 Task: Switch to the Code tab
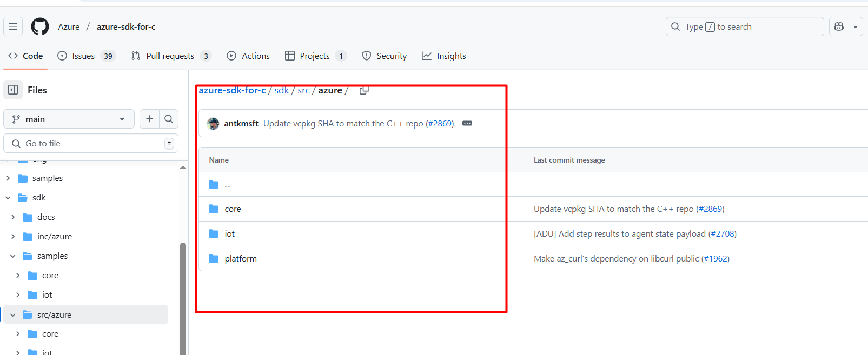[25, 56]
